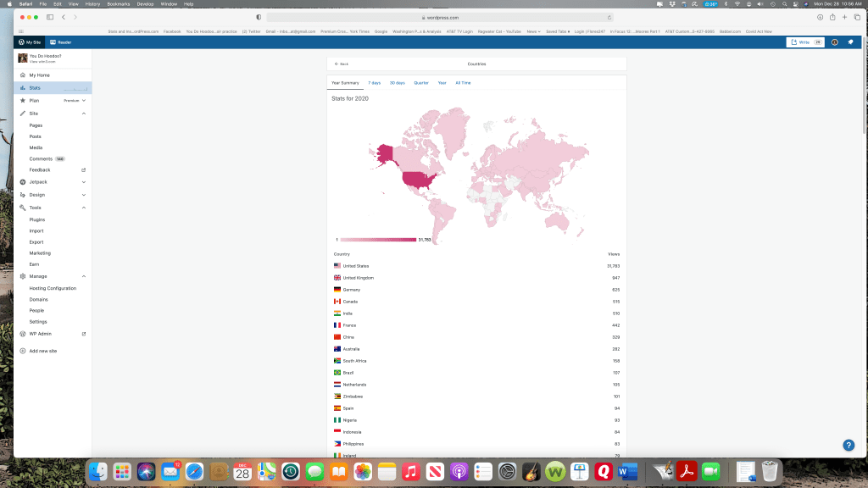Expand the Design sidebar section
The width and height of the screenshot is (868, 488).
83,195
